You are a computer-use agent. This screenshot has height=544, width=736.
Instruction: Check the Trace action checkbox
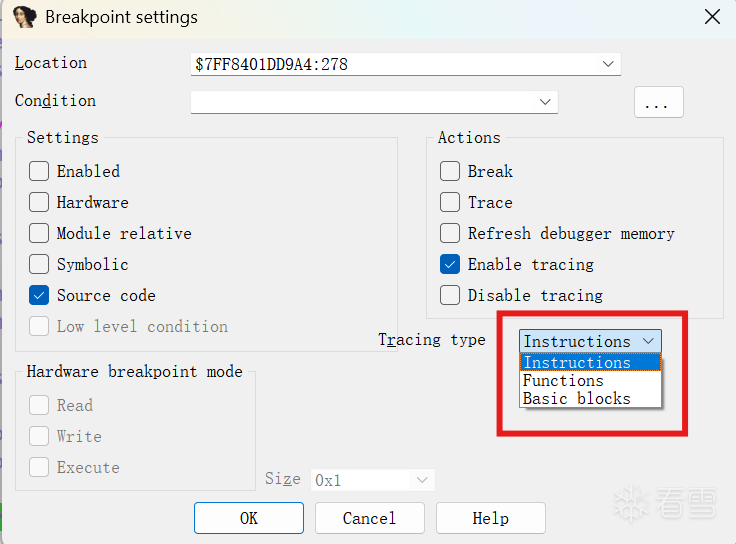click(x=450, y=202)
